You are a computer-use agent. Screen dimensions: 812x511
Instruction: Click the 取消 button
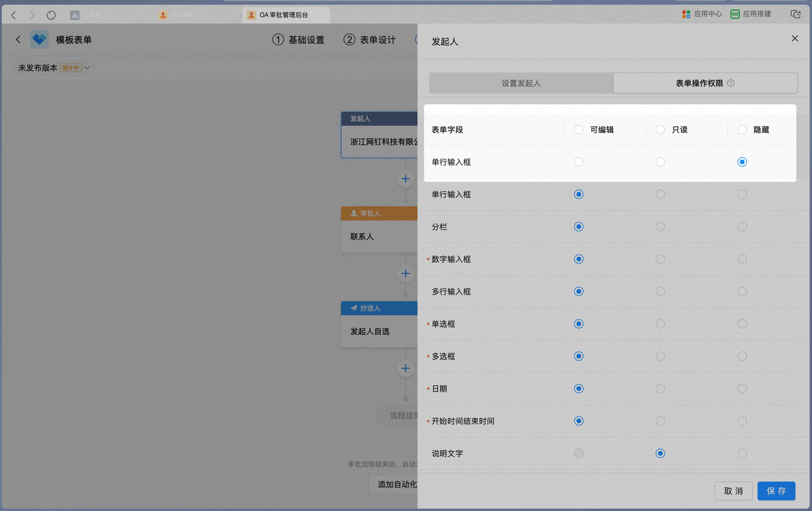[733, 491]
